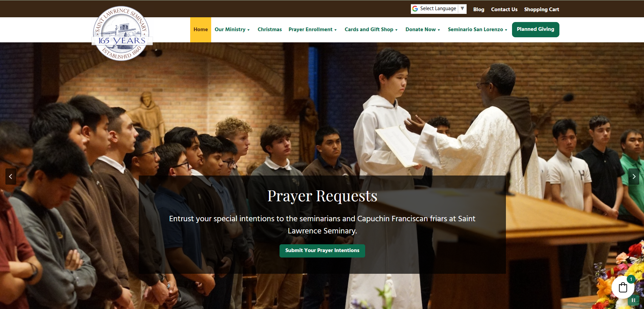Click the Google Translate icon
Screen dimensions: 644x309
[415, 8]
